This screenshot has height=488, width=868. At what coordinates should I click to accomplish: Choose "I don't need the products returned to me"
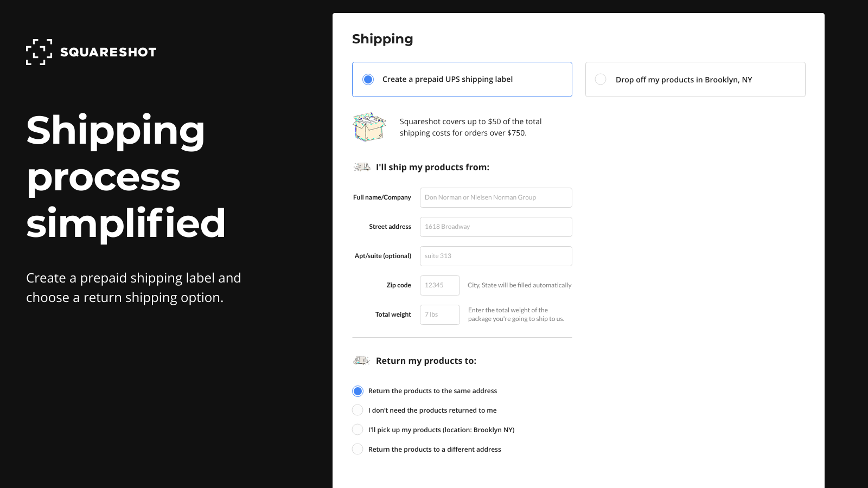pos(358,410)
